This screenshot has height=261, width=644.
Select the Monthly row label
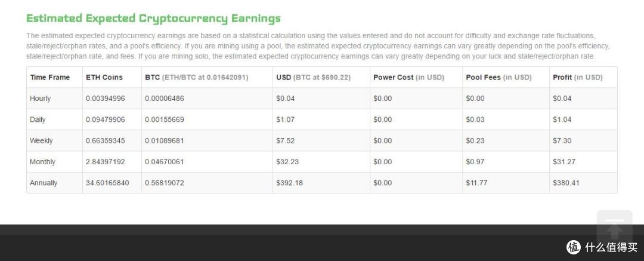(x=43, y=162)
